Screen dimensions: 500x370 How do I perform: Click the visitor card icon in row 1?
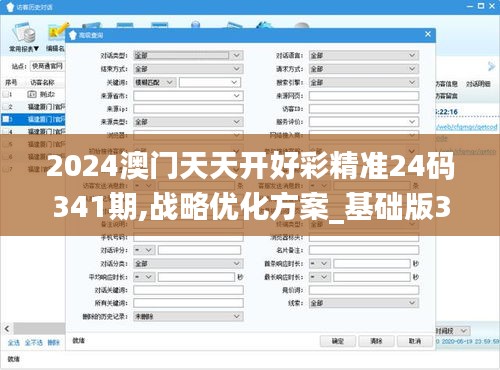coord(32,94)
